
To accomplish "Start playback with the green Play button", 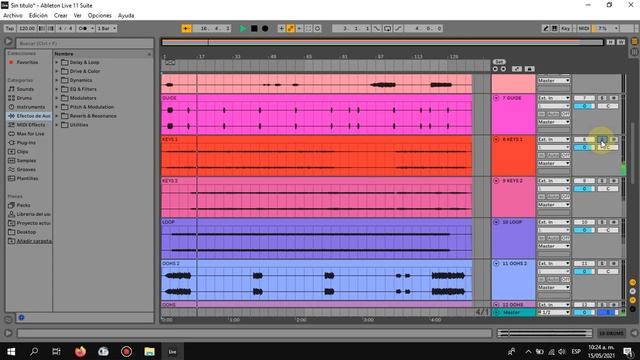I will point(243,28).
